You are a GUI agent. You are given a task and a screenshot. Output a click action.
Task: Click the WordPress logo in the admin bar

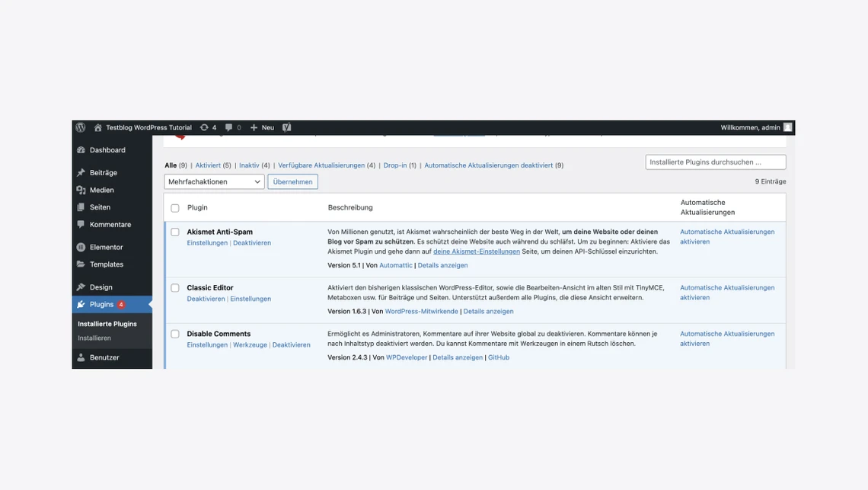pyautogui.click(x=81, y=127)
